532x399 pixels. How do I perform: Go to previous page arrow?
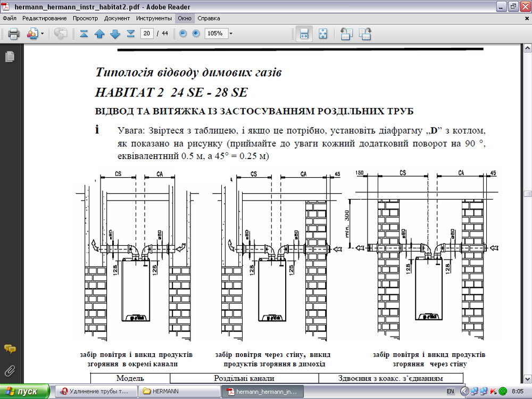pos(99,34)
